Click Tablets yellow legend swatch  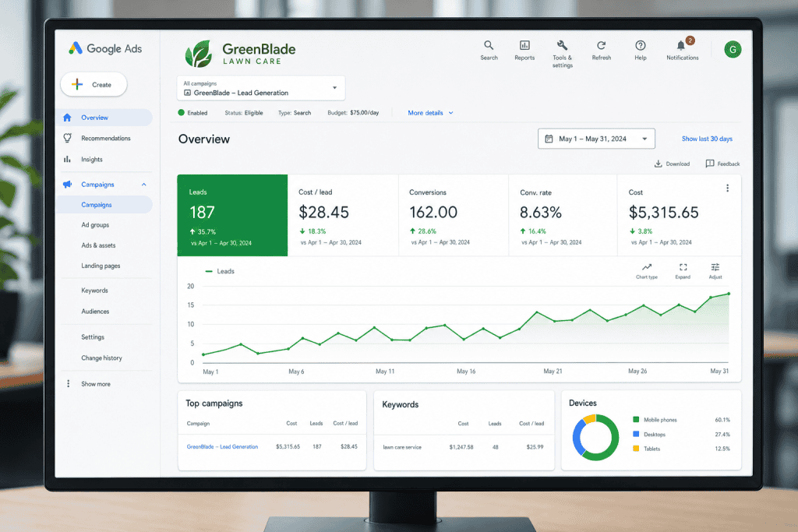pyautogui.click(x=636, y=448)
